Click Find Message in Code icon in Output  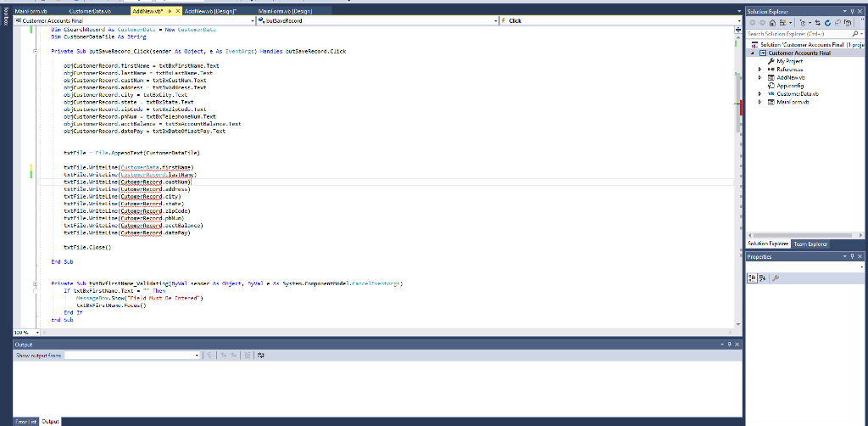tap(210, 355)
